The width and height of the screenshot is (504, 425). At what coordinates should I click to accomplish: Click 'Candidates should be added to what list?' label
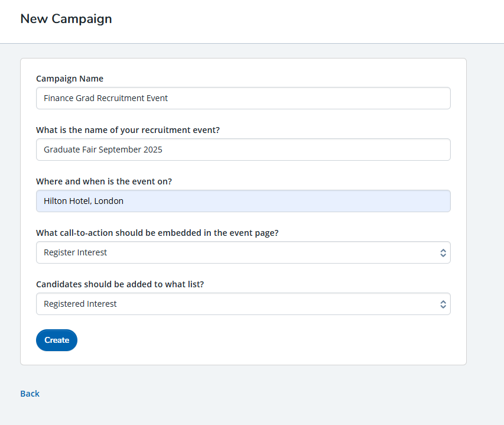pyautogui.click(x=120, y=284)
